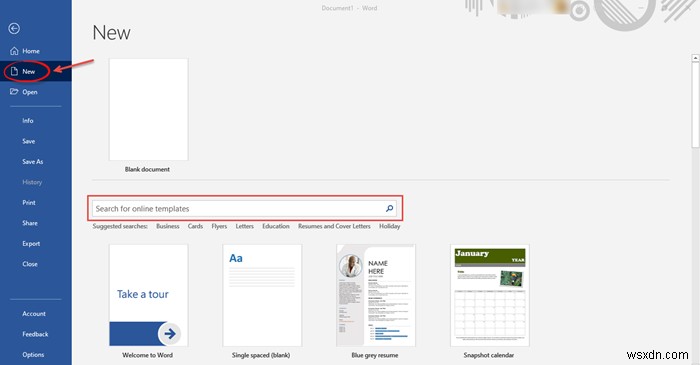Viewport: 700px width, 365px height.
Task: Click the Flyers suggested search
Action: 219,226
